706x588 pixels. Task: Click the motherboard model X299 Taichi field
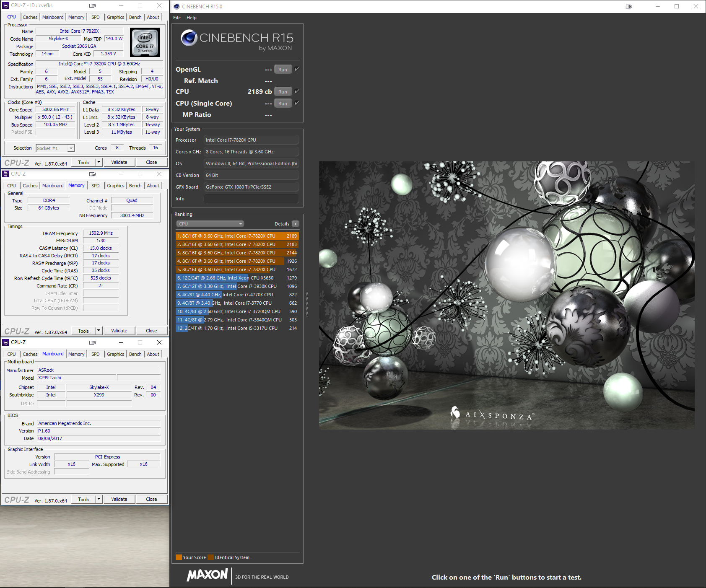(76, 378)
